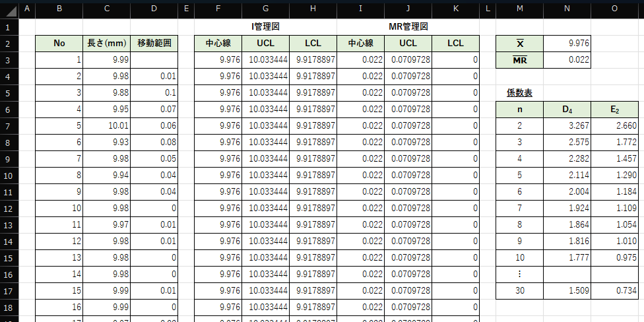Select row 17 header

pos(9,291)
